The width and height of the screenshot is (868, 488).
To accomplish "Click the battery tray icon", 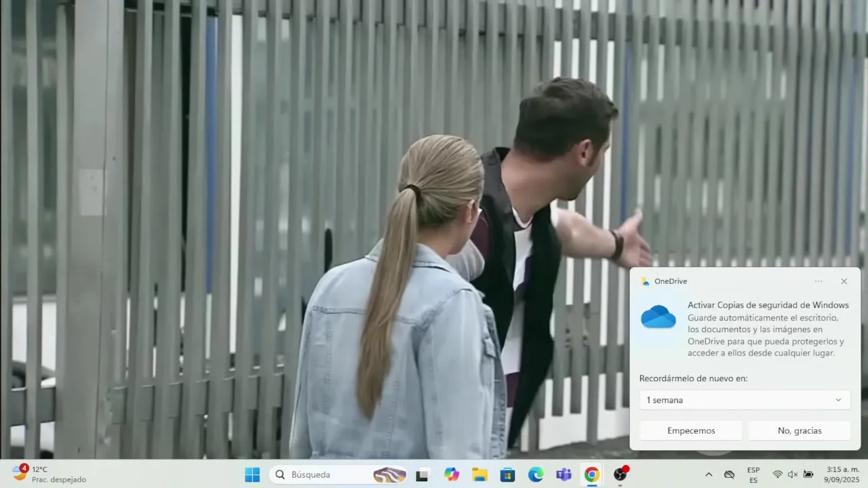I will (x=808, y=474).
